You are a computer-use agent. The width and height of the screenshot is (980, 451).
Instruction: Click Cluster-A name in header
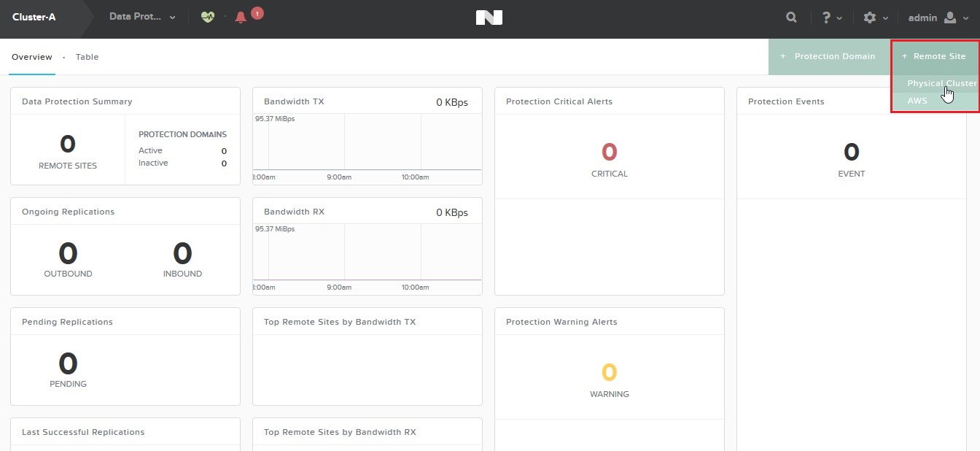tap(34, 18)
